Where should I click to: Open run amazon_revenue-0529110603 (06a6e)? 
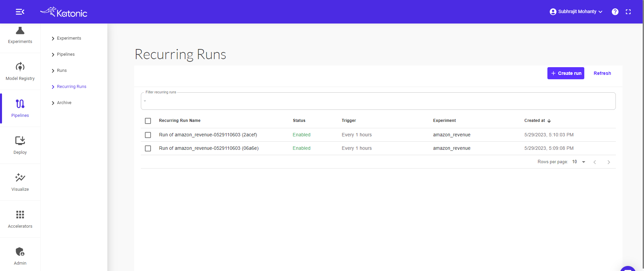tap(209, 148)
